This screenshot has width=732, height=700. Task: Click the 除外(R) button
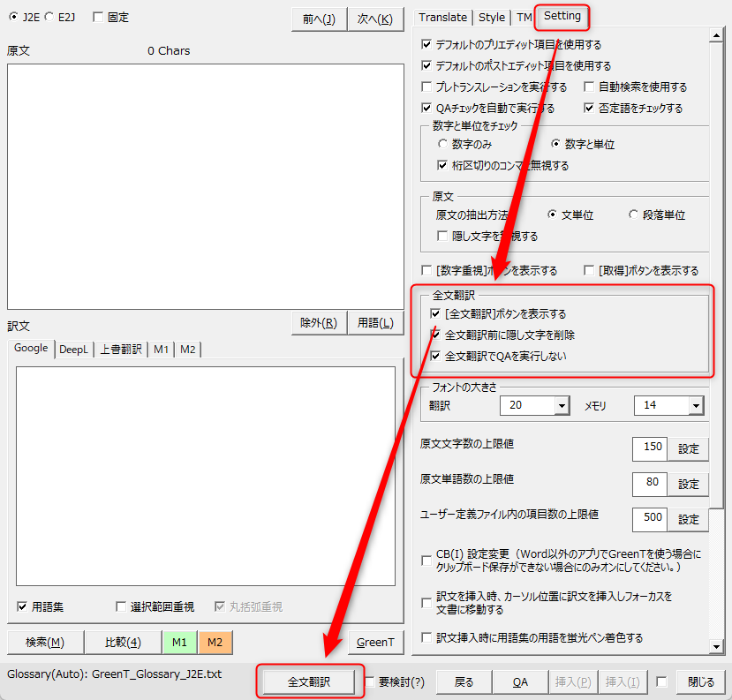(319, 323)
